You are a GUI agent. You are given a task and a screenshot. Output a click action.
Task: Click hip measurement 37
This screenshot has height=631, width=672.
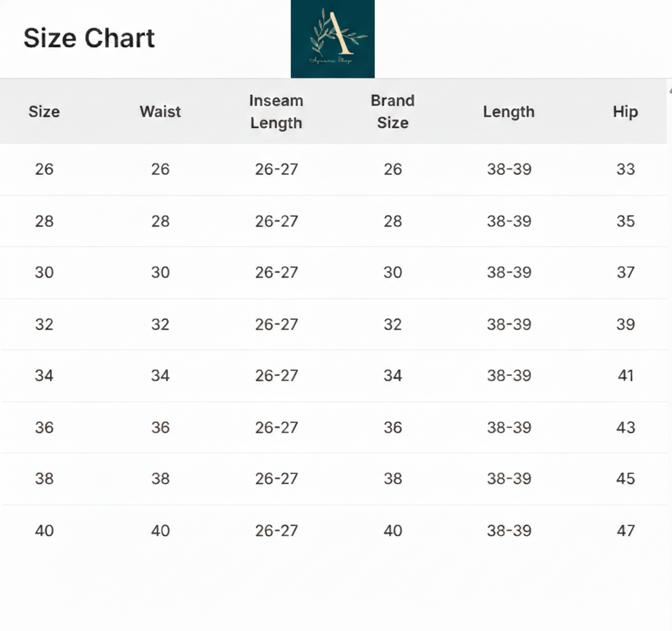(x=625, y=272)
